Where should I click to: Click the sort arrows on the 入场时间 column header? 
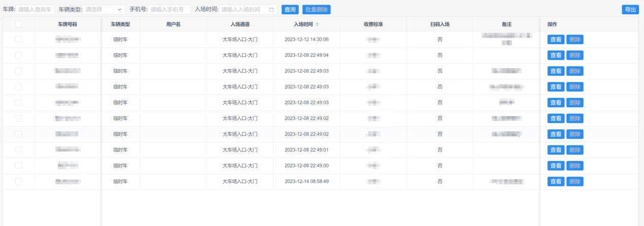pos(317,24)
